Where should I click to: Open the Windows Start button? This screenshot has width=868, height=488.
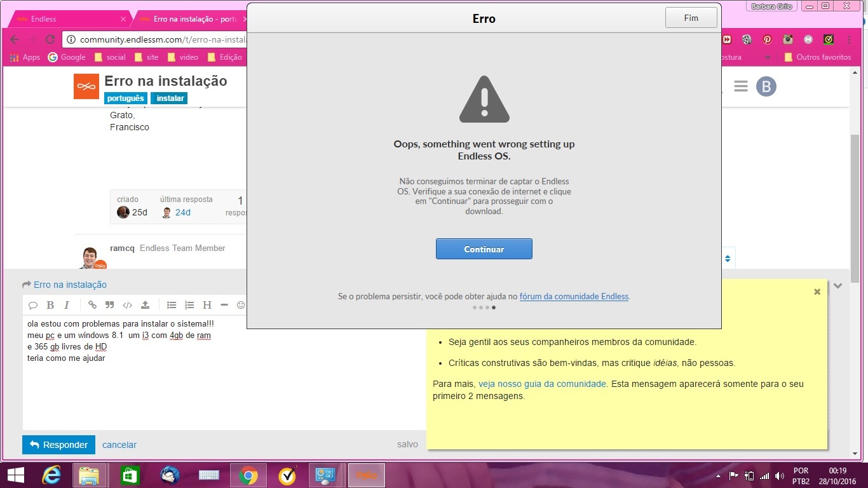(15, 475)
